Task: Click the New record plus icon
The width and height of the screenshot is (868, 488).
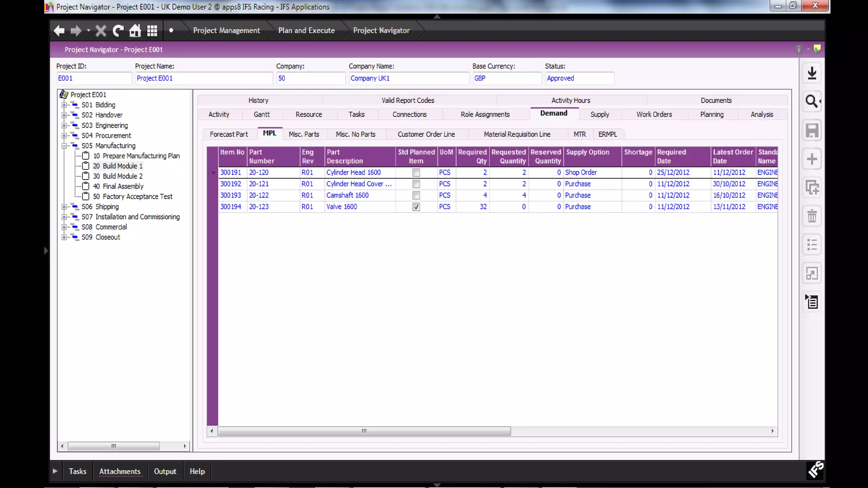Action: tap(812, 159)
